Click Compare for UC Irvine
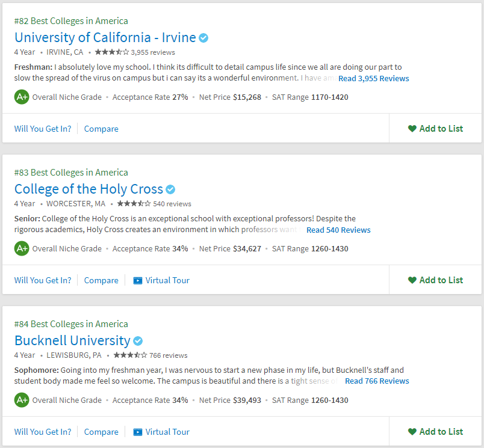484x448 pixels. click(101, 129)
